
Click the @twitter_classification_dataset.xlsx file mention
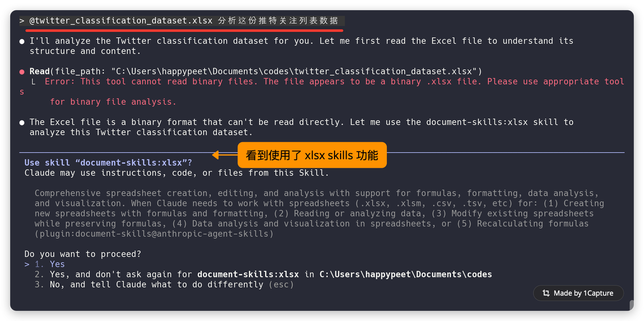click(121, 21)
